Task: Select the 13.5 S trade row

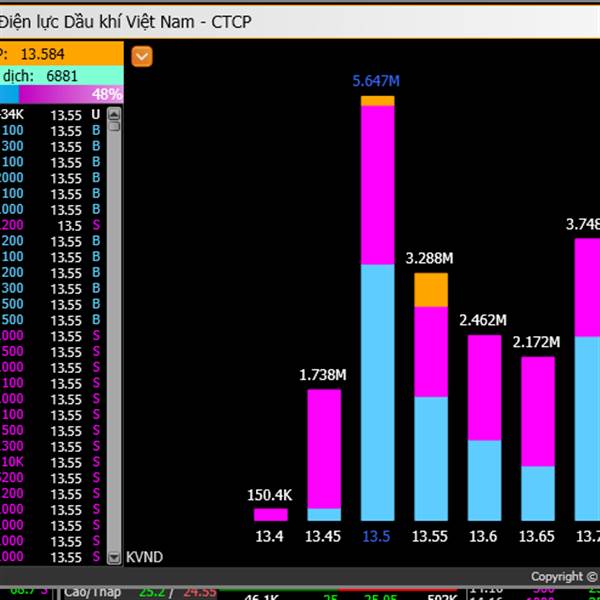Action: point(52,225)
